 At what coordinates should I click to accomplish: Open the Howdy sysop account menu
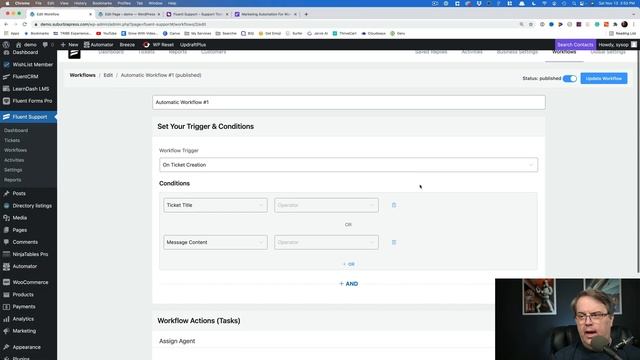click(x=617, y=44)
